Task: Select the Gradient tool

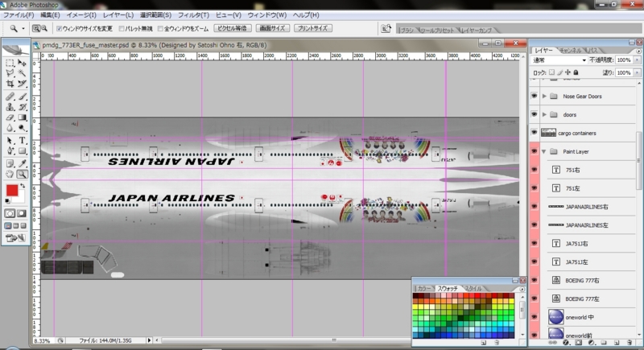Action: [x=23, y=117]
